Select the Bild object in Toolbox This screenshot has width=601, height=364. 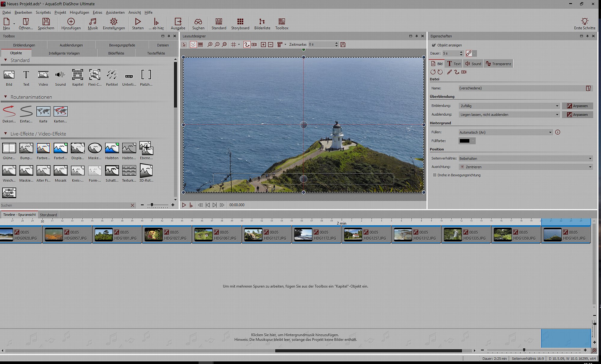point(9,75)
